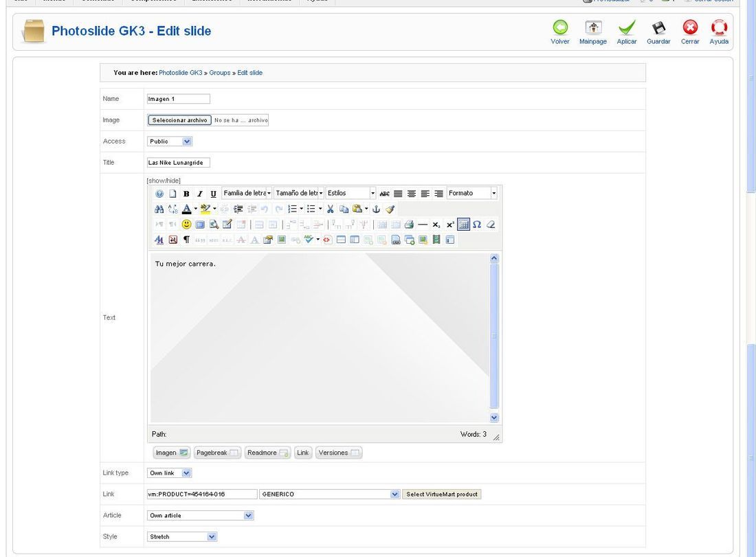Center-align the text
Image resolution: width=756 pixels, height=557 pixels.
[411, 194]
